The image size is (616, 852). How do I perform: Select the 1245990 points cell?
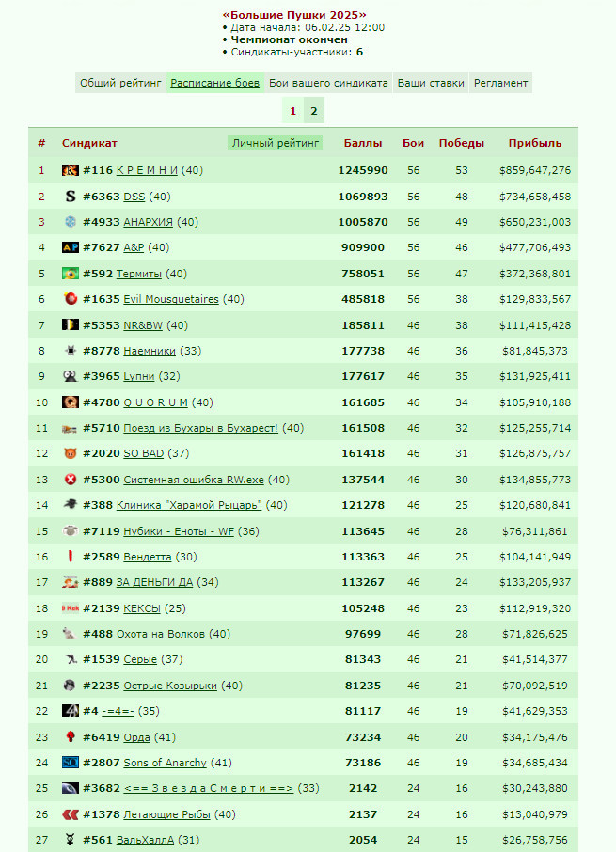[x=363, y=170]
